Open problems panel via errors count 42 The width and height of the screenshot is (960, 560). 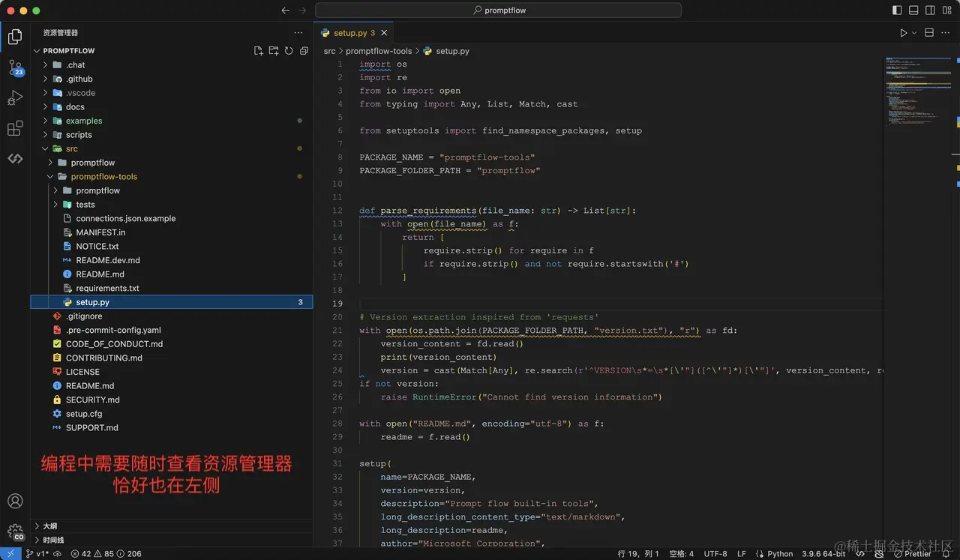(x=81, y=554)
